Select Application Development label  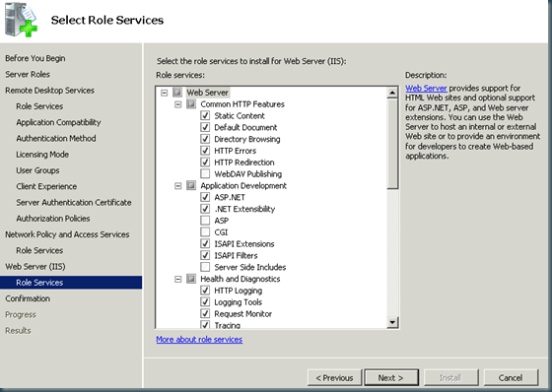(243, 185)
